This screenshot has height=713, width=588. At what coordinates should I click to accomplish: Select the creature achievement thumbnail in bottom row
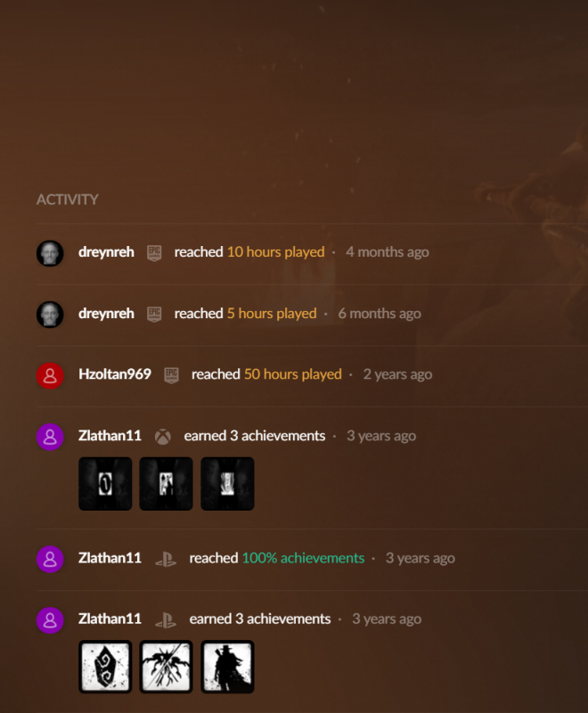tap(166, 667)
